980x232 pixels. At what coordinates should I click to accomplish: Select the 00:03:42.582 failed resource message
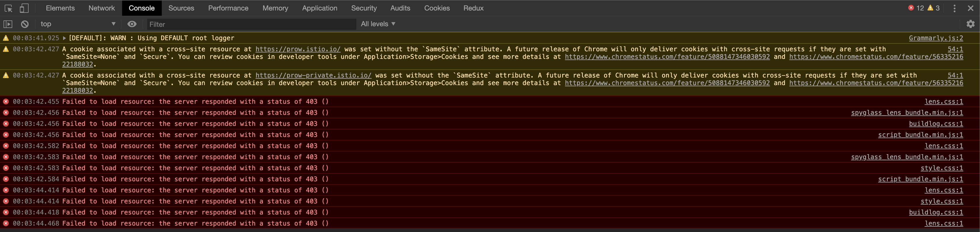[195, 146]
